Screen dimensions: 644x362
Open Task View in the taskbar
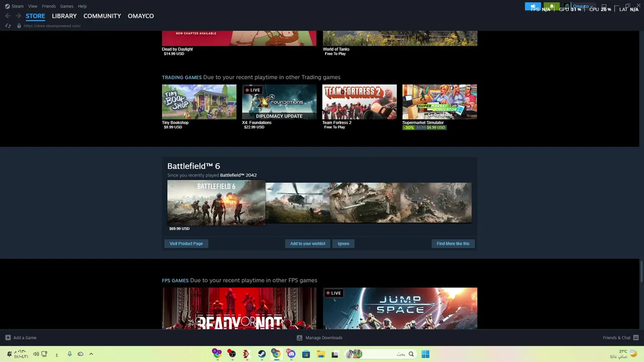(335, 354)
